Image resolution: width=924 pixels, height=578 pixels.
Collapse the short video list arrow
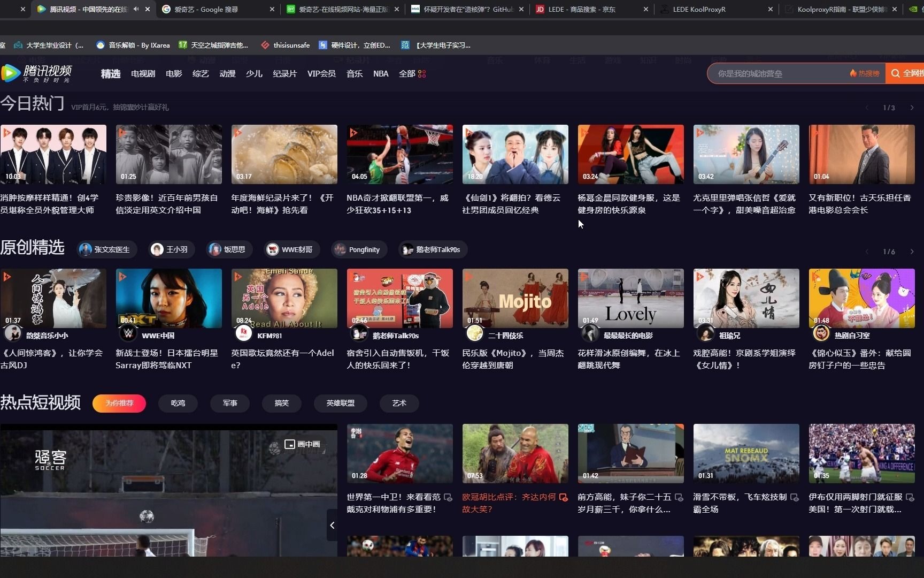click(x=332, y=525)
